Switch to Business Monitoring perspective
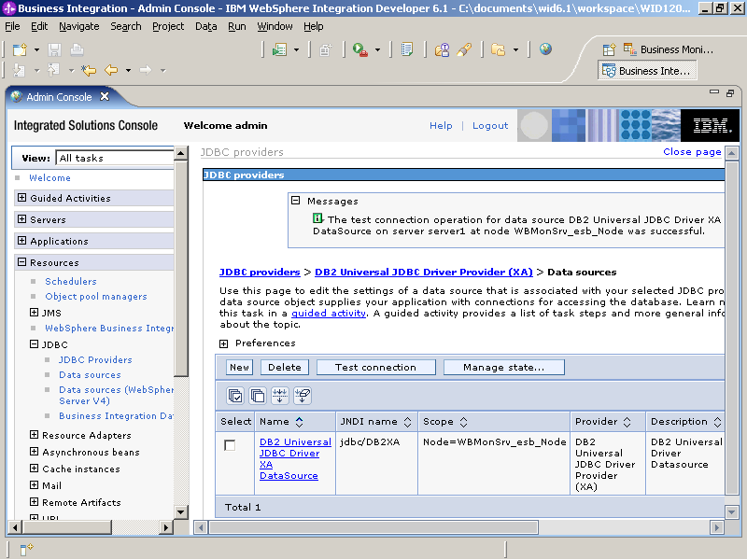Image resolution: width=747 pixels, height=560 pixels. (x=668, y=49)
